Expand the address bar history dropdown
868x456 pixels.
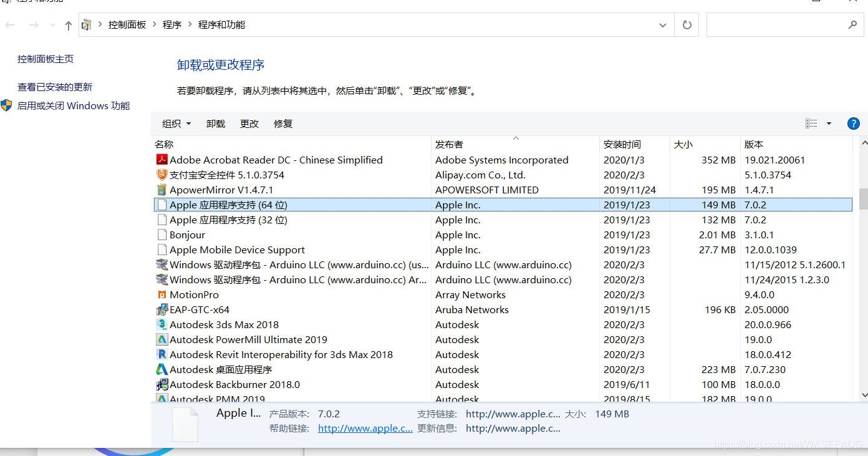(662, 25)
